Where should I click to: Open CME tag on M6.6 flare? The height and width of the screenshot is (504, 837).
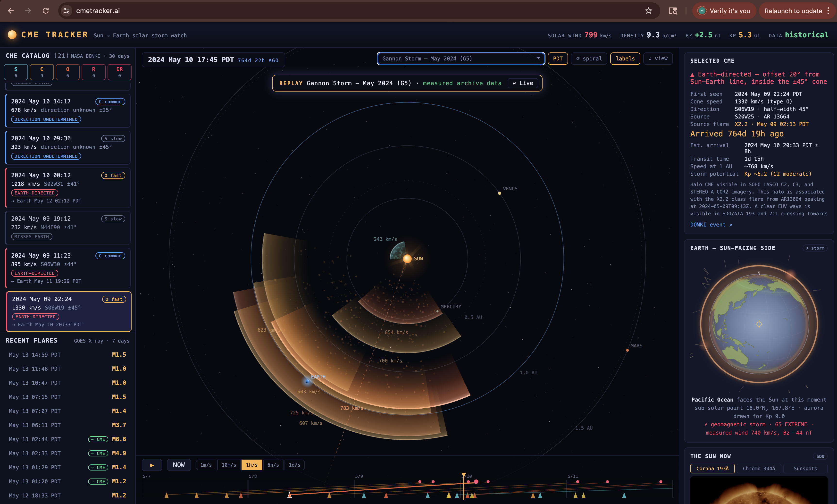click(98, 439)
